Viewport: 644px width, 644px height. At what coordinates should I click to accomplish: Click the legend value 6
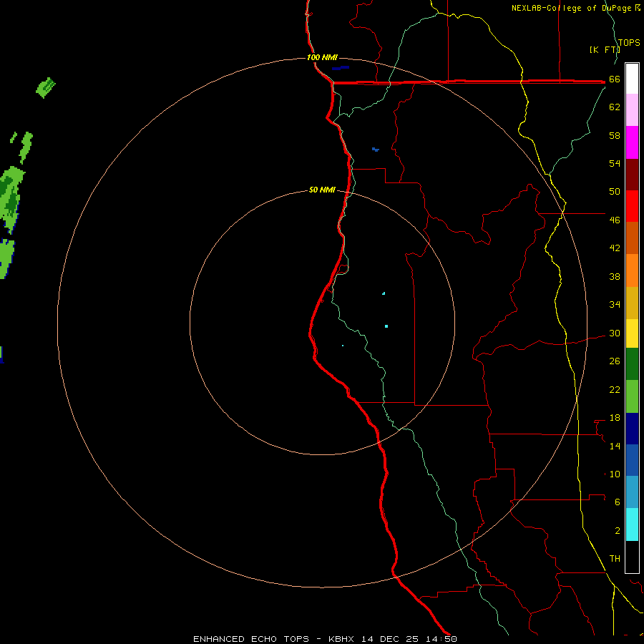[x=618, y=502]
